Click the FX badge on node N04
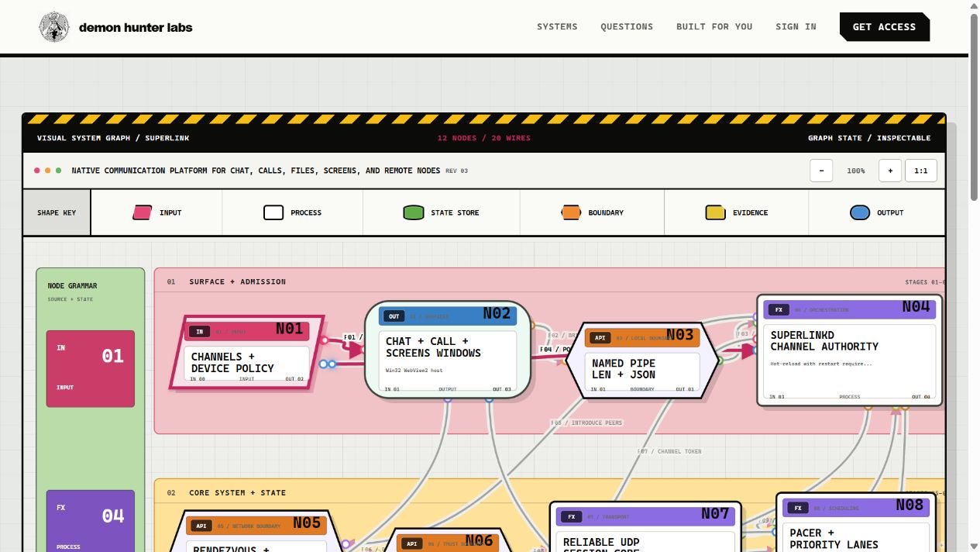 (x=779, y=310)
